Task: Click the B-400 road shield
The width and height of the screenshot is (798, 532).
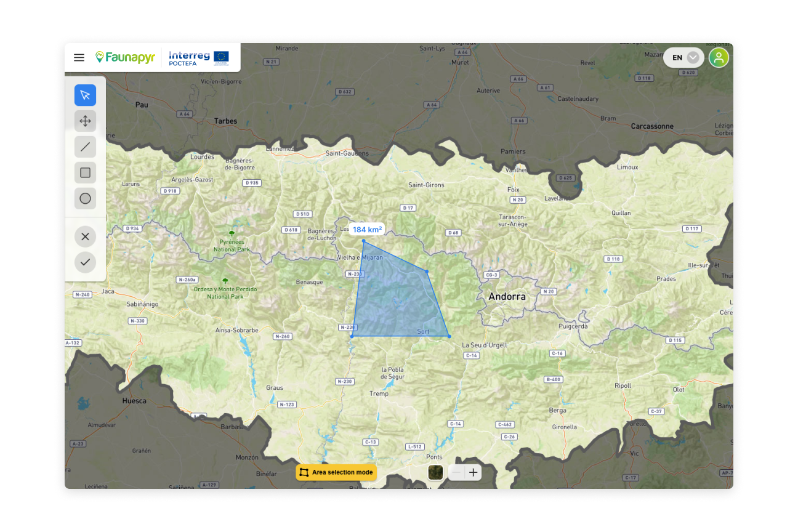Action: pyautogui.click(x=553, y=379)
